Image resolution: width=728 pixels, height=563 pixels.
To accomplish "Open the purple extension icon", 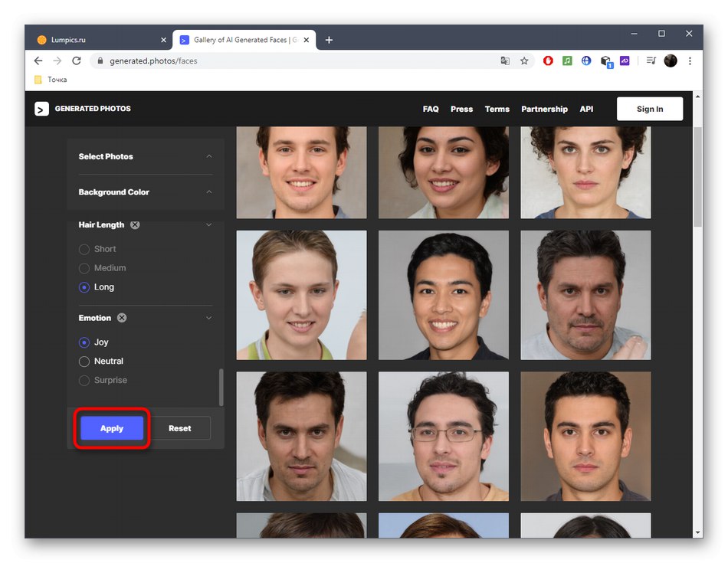I will (x=625, y=61).
